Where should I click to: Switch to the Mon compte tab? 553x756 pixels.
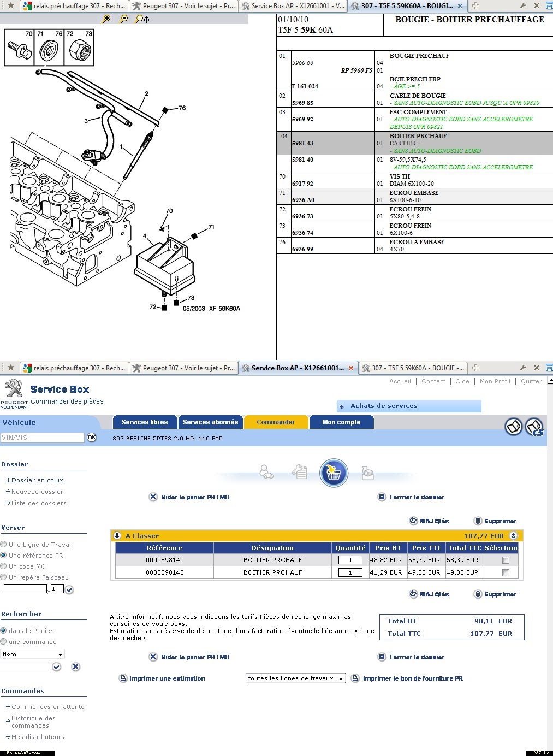[x=341, y=422]
